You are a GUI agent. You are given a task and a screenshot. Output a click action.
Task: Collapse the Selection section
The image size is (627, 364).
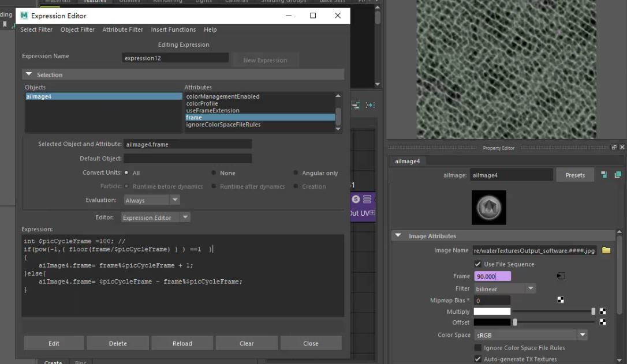(29, 74)
